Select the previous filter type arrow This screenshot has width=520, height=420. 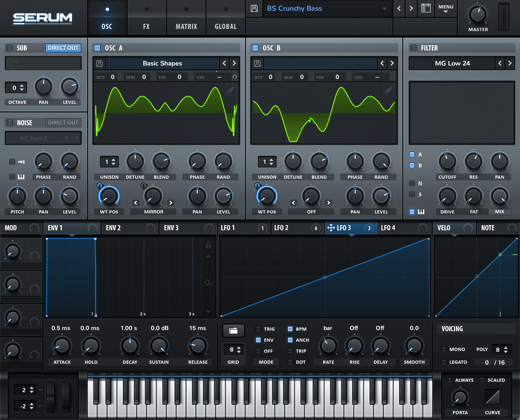tap(500, 63)
